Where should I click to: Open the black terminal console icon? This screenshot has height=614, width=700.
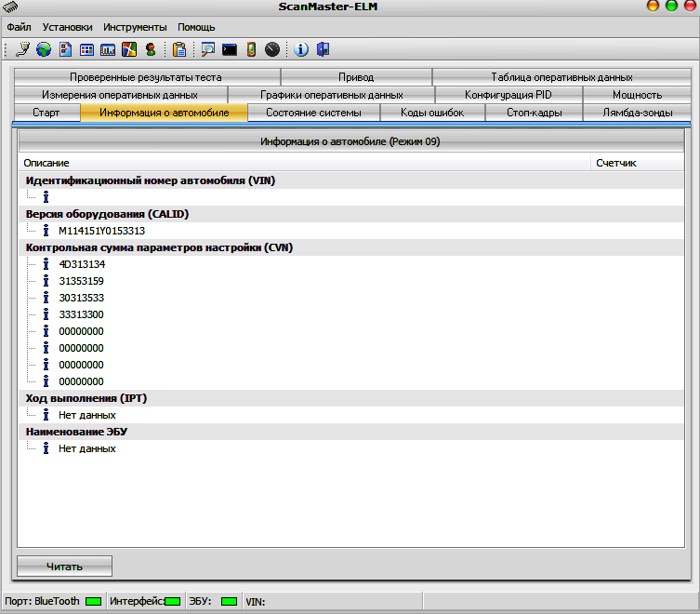[230, 49]
